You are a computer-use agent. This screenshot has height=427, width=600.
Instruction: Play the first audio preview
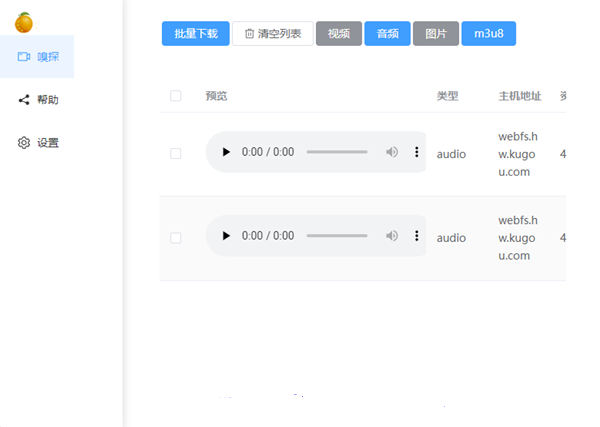coord(226,152)
